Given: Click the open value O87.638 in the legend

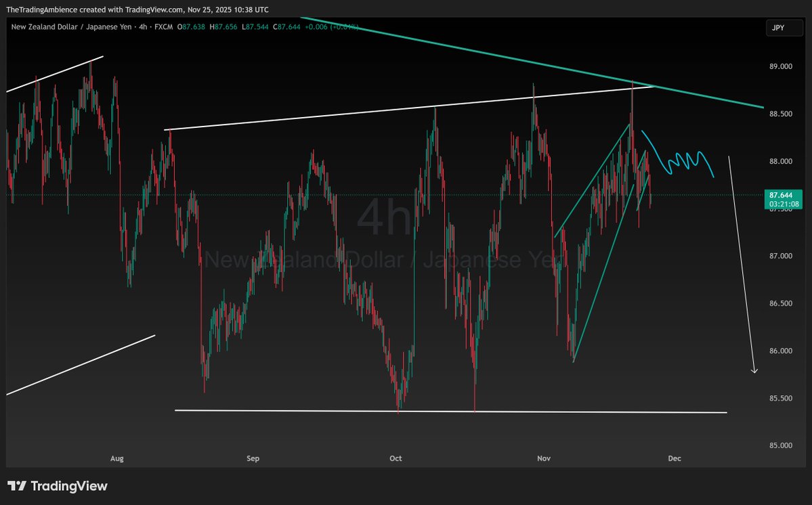Looking at the screenshot, I should coord(192,28).
